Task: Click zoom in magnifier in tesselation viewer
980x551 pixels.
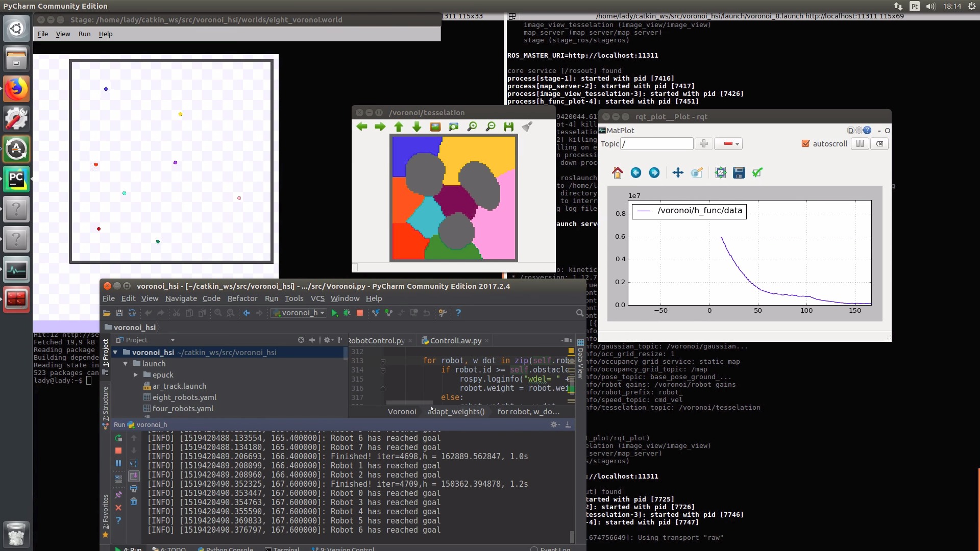Action: tap(472, 127)
